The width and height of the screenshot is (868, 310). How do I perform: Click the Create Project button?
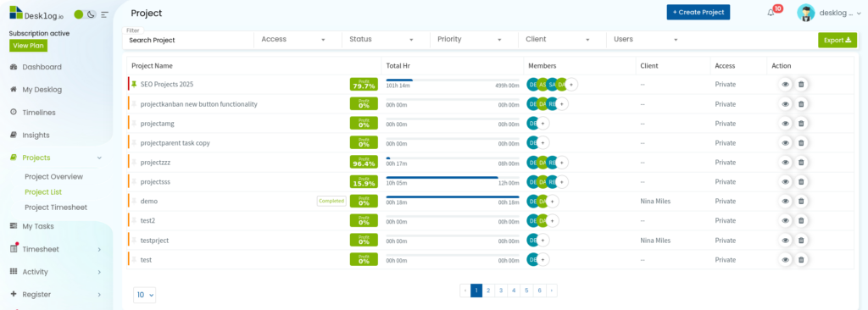(698, 12)
